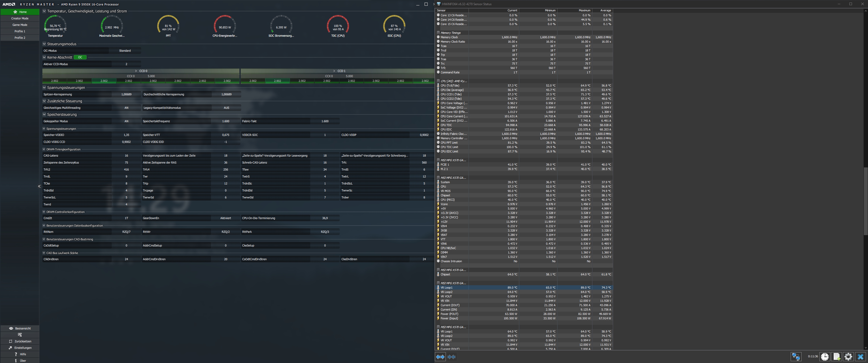The width and height of the screenshot is (868, 363).
Task: Expand the CCD 0 chevron
Action: 136,71
